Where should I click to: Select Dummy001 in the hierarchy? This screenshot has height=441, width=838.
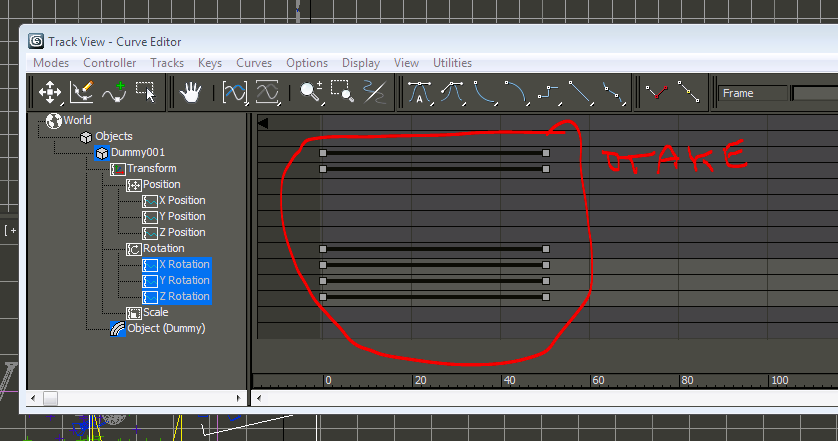[x=138, y=152]
